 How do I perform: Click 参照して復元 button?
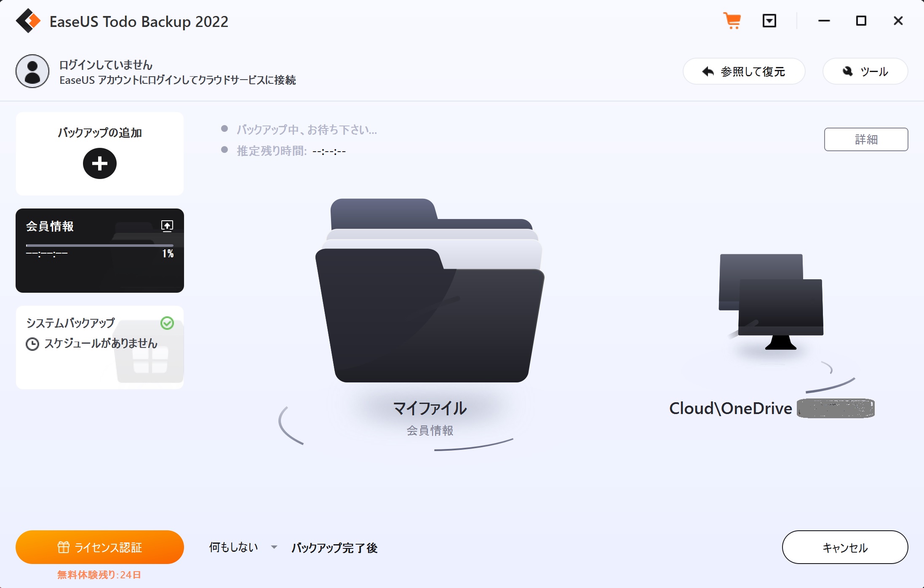(x=744, y=71)
